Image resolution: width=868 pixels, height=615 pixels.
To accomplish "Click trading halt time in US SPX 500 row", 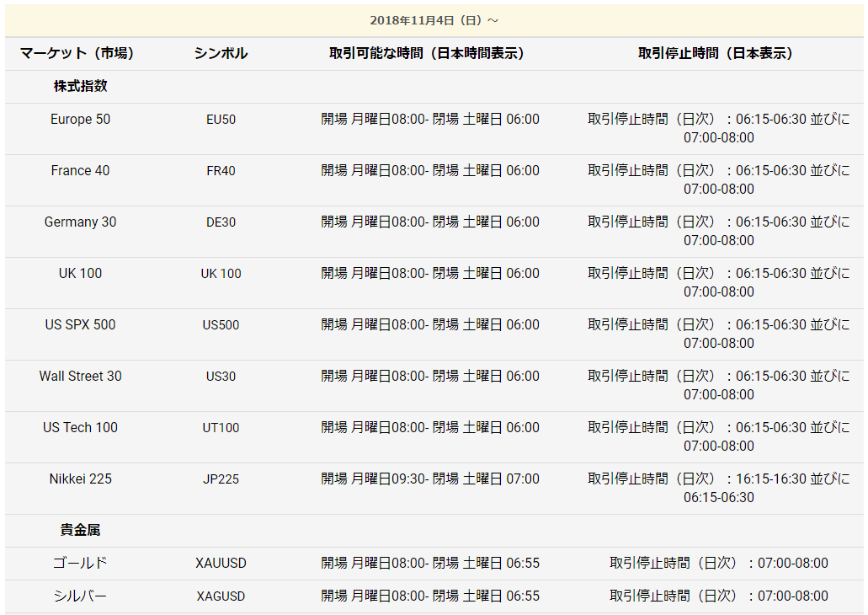I will coord(718,334).
